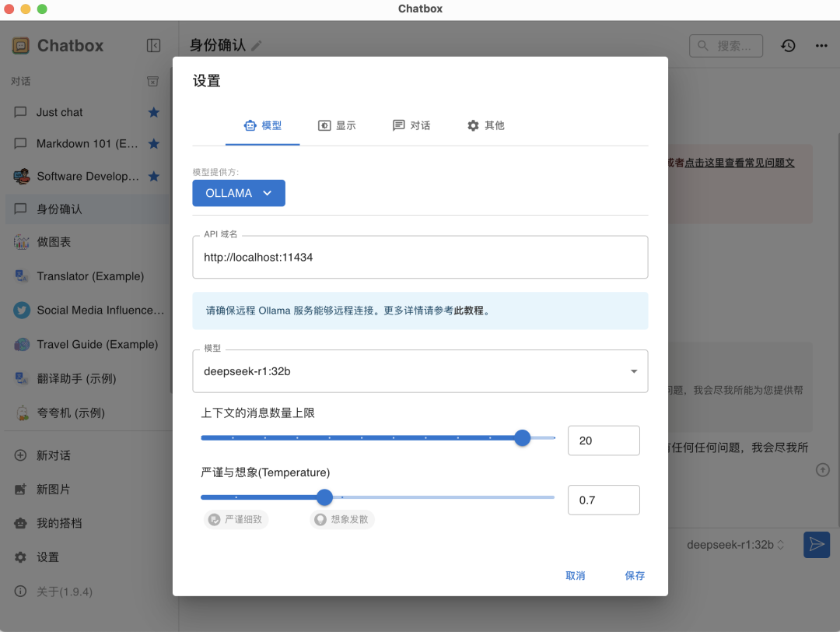Click the macOS green full-screen button

[x=42, y=9]
